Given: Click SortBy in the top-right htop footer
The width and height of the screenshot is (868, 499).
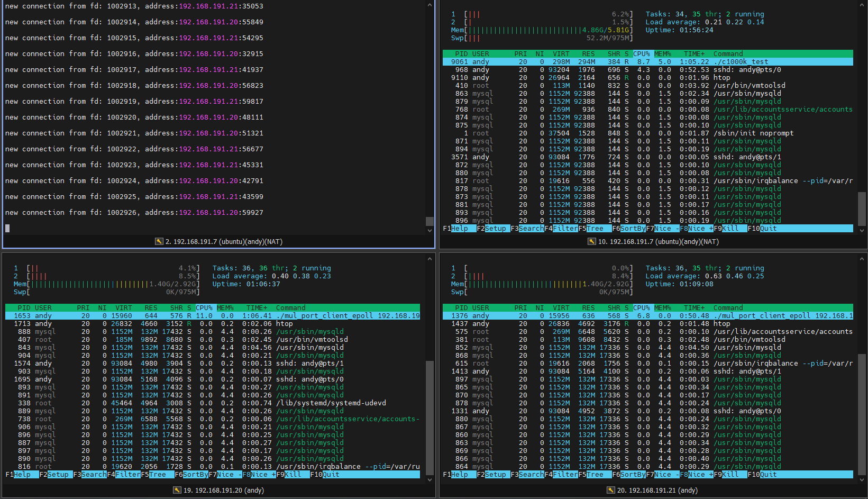Looking at the screenshot, I should click(x=633, y=229).
